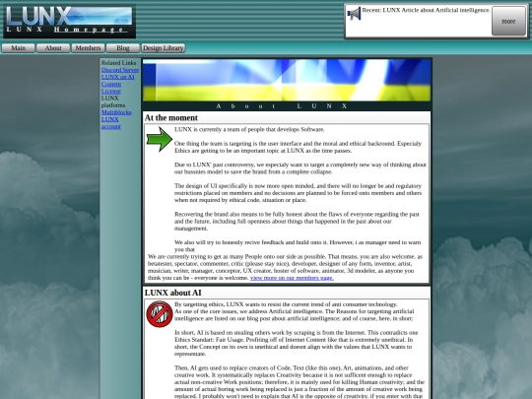This screenshot has width=532, height=399.
Task: Click paragraph starting 'Recovering the brand also means'
Action: tap(297, 222)
